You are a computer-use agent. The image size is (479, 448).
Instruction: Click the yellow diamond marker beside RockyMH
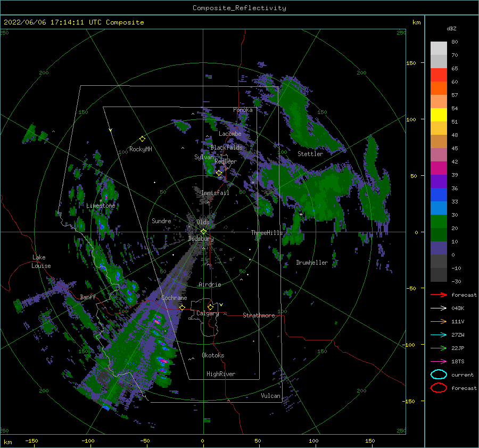click(x=142, y=139)
